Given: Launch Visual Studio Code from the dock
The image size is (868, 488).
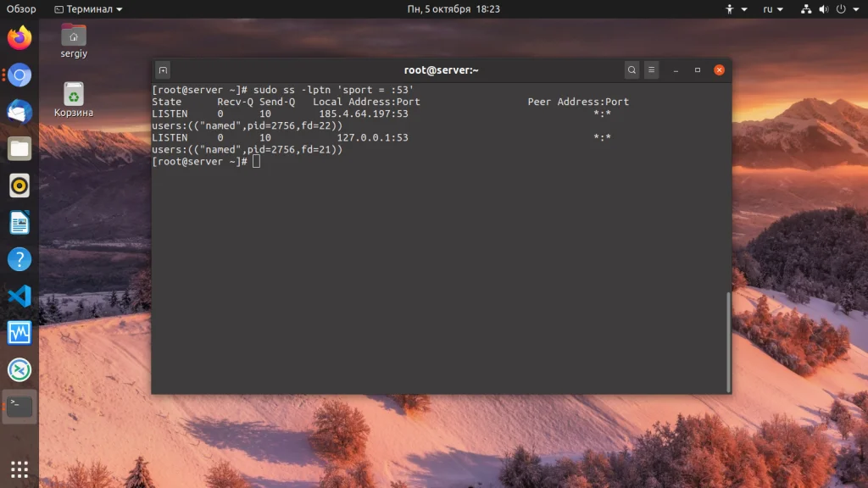Looking at the screenshot, I should [19, 296].
